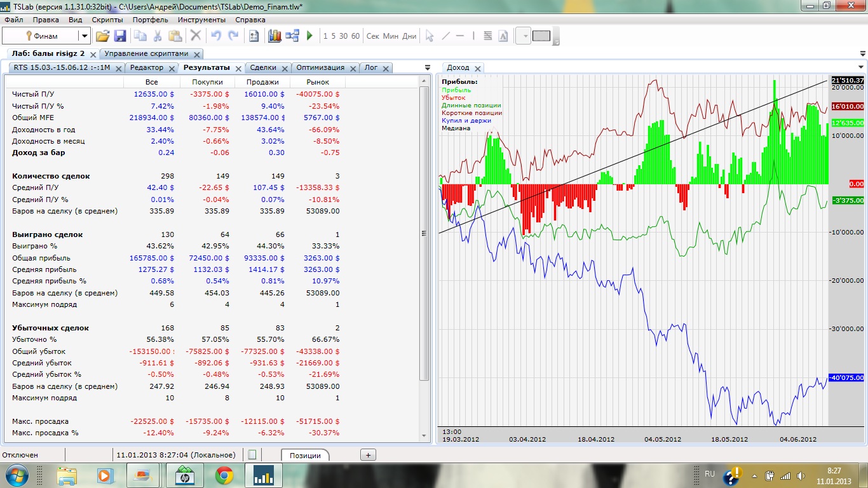
Task: Select the arrow cursor tool in toolbar
Action: coord(430,36)
